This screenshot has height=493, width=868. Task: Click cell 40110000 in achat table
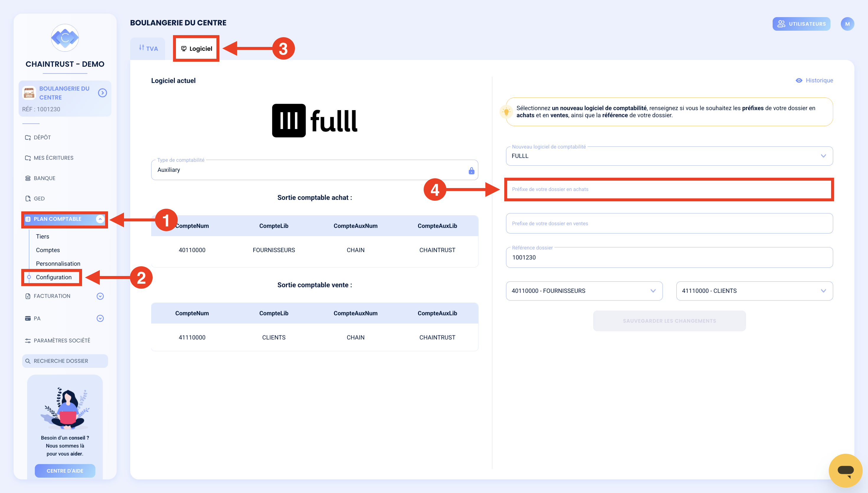[x=192, y=250]
